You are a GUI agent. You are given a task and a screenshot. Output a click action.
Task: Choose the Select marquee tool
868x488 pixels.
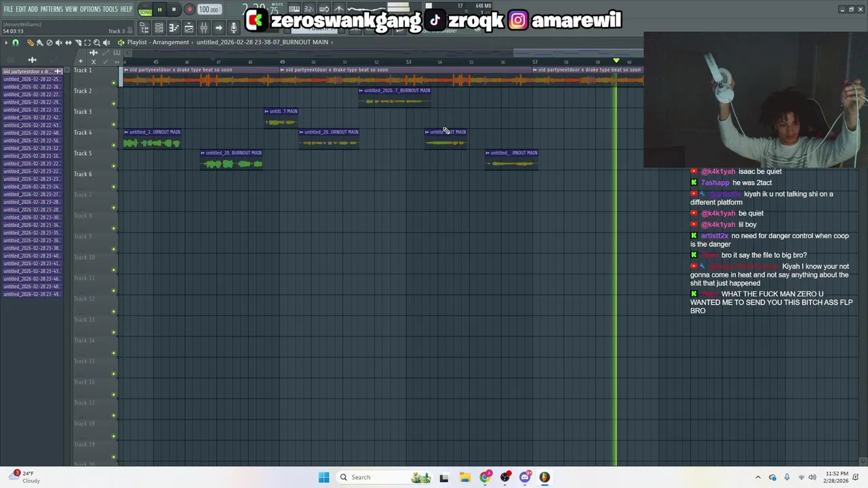87,43
